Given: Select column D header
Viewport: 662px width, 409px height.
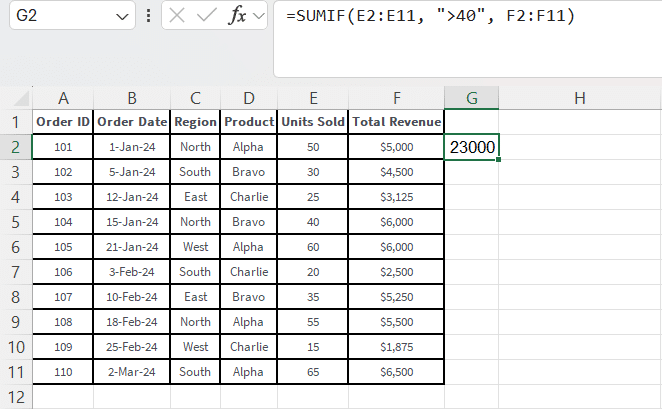Looking at the screenshot, I should [x=249, y=98].
